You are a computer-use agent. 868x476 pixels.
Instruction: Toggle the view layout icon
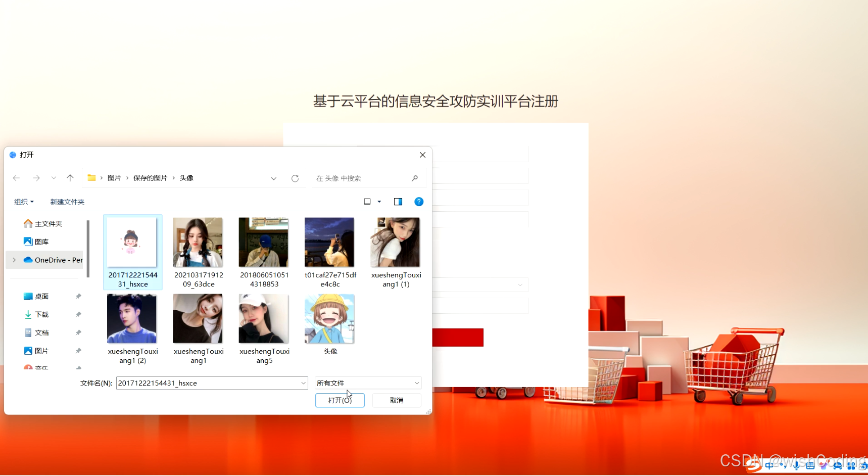(367, 201)
